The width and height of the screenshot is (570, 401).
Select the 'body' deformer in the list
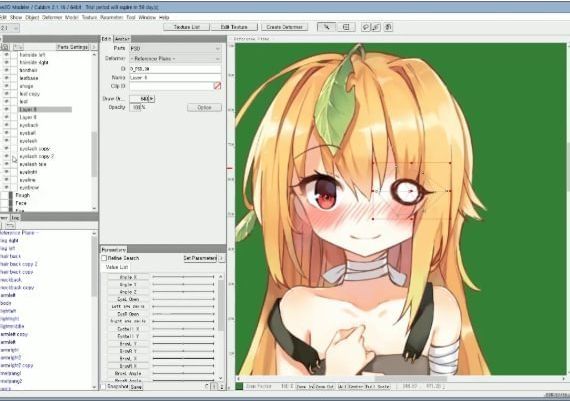6,303
